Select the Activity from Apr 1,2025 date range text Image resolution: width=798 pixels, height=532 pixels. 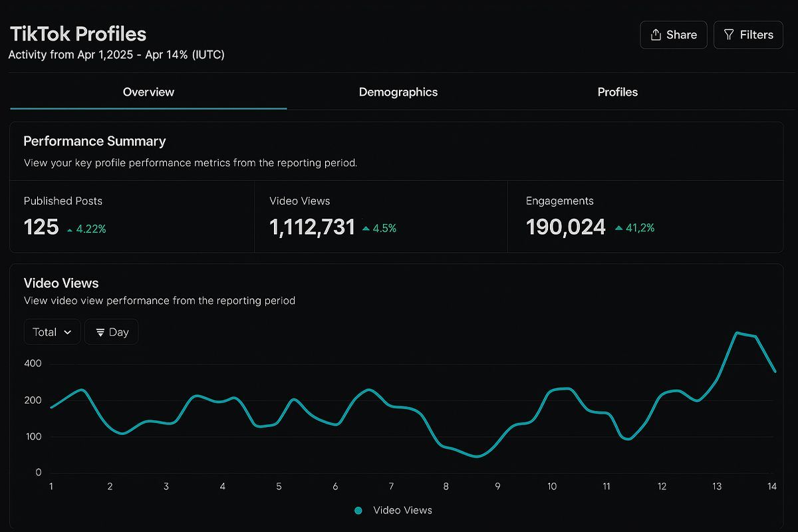click(116, 55)
